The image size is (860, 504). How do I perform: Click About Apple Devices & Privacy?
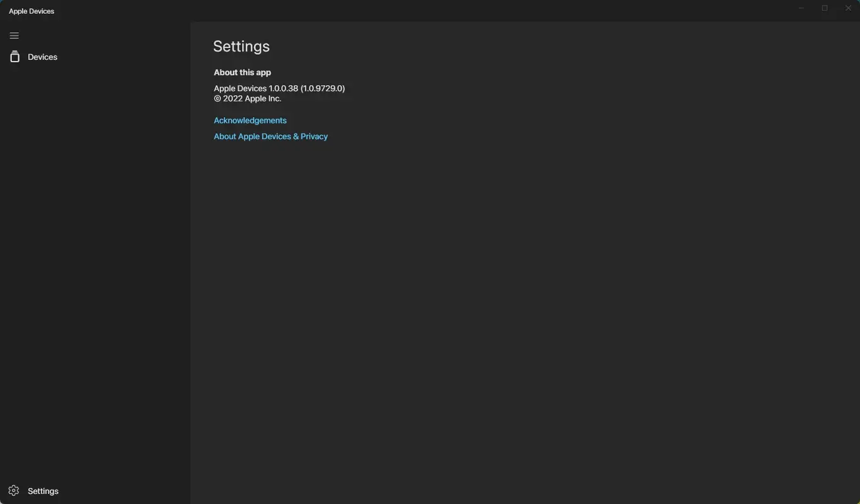click(x=270, y=136)
